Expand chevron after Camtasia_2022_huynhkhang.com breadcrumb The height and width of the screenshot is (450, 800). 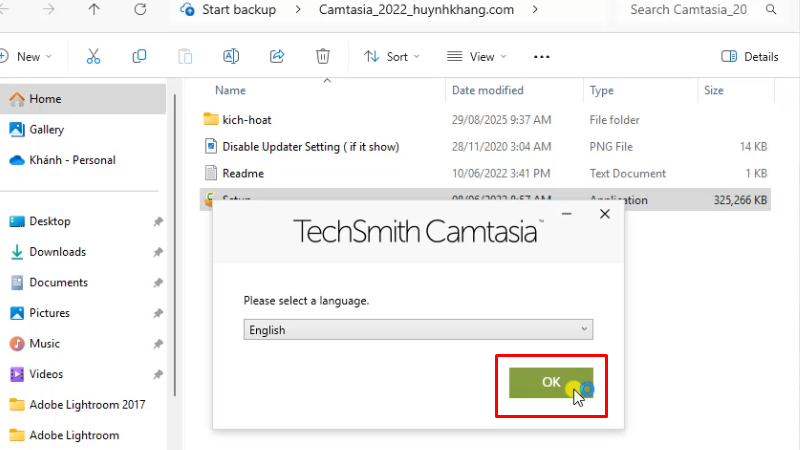(535, 10)
